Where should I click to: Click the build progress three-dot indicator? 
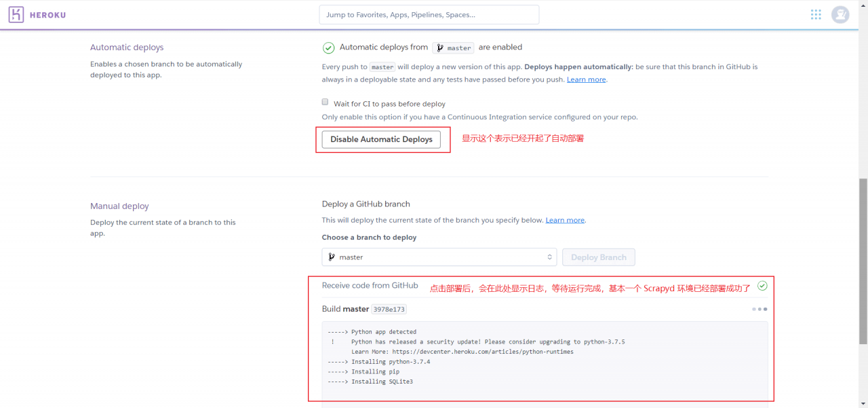click(759, 309)
